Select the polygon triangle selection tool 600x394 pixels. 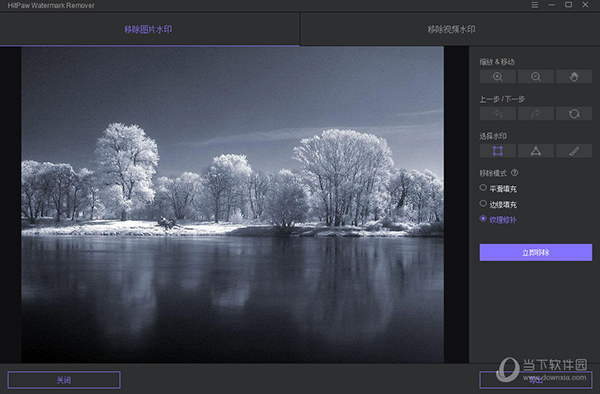pyautogui.click(x=536, y=151)
